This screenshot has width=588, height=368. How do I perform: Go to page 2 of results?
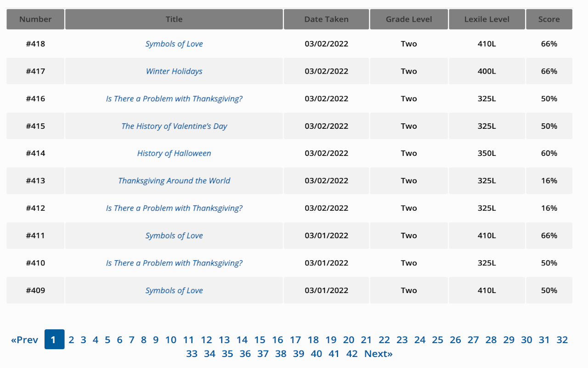[71, 339]
